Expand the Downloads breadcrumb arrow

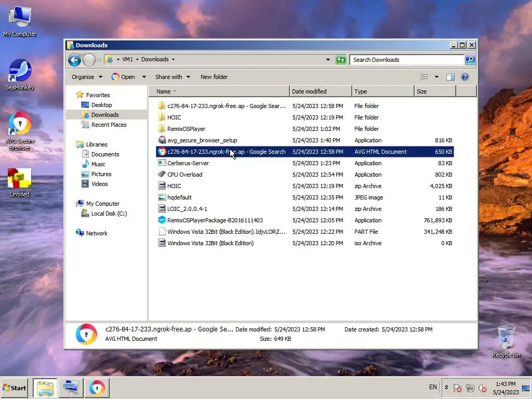(x=173, y=59)
